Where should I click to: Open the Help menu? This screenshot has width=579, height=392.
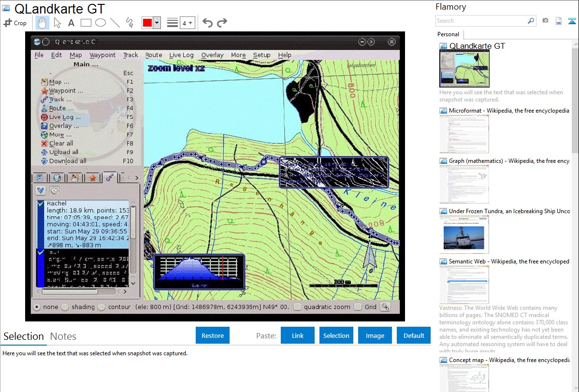click(x=285, y=55)
